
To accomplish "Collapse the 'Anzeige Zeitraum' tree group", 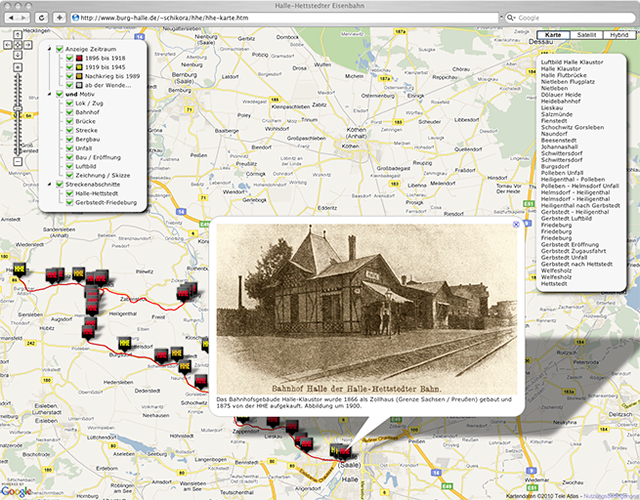I will [x=50, y=50].
